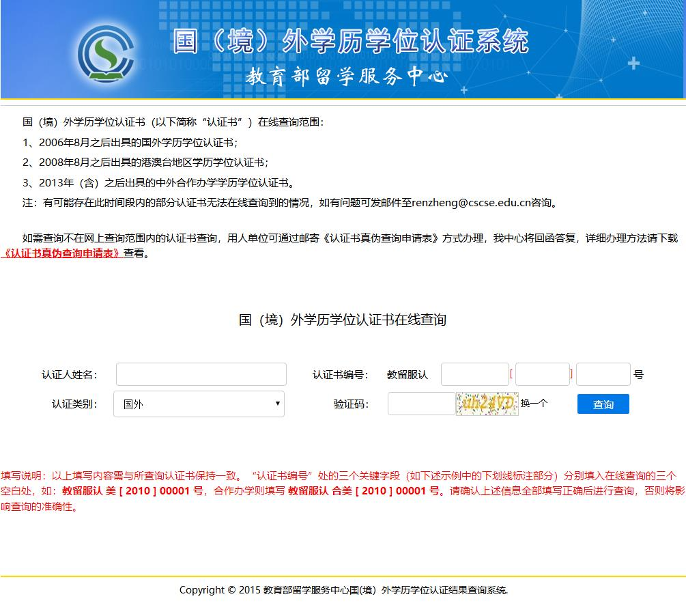The width and height of the screenshot is (686, 616).
Task: Click the 教育部留学服务中心 subtitle in the banner
Action: (346, 76)
